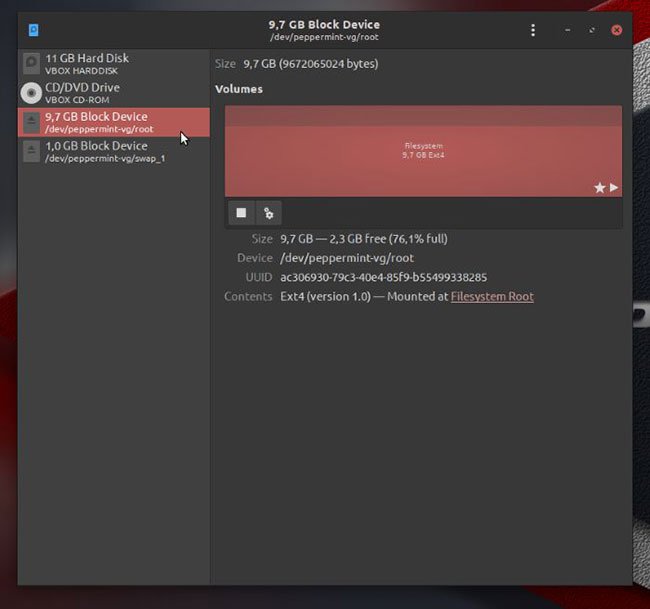Open the Filesystem Root link
Image resolution: width=650 pixels, height=609 pixels.
click(492, 296)
